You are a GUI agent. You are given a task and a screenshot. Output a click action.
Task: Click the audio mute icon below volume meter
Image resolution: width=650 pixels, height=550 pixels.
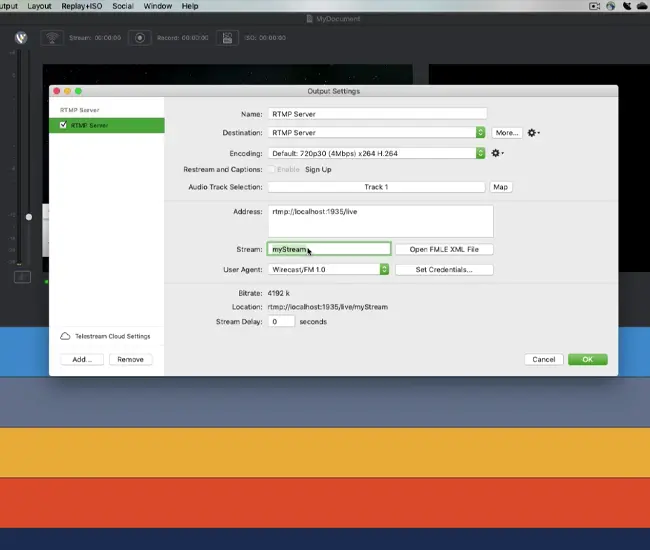pyautogui.click(x=22, y=277)
